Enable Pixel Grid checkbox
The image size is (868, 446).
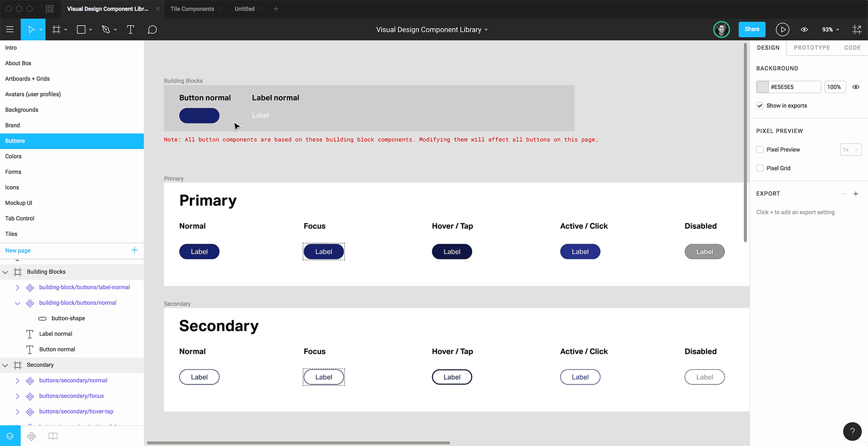coord(760,168)
